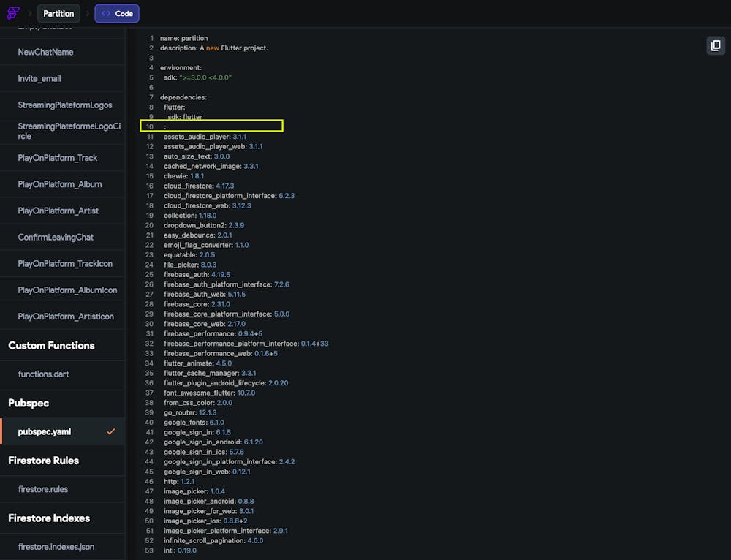Select StreamingPlateformLogos in the list
The width and height of the screenshot is (731, 560).
point(65,105)
